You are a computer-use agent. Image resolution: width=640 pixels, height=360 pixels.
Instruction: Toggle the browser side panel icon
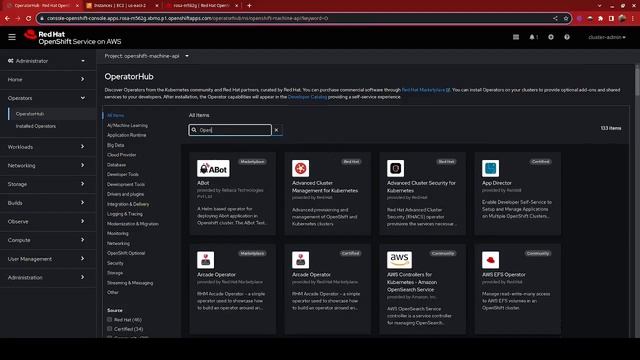[611, 18]
